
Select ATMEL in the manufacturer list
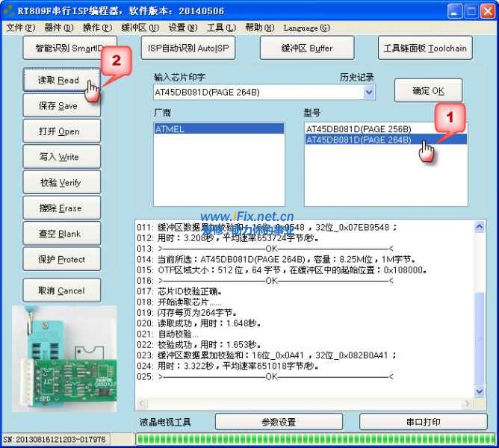point(219,128)
